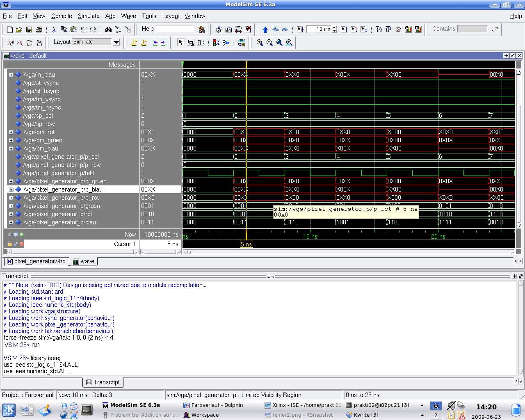Click the Insert cursor icon
Screen dimensions: 525x420
coord(134,43)
